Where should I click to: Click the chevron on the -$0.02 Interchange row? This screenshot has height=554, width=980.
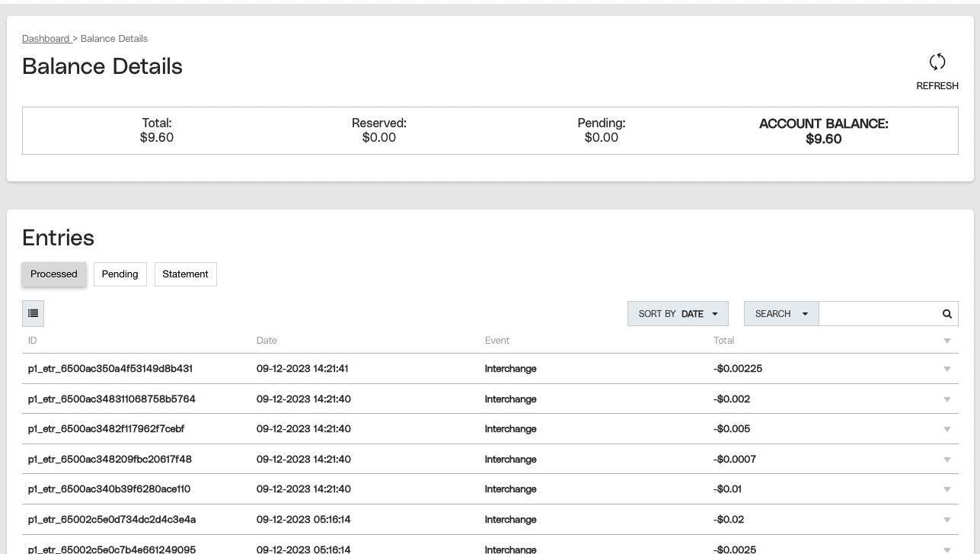coord(946,519)
